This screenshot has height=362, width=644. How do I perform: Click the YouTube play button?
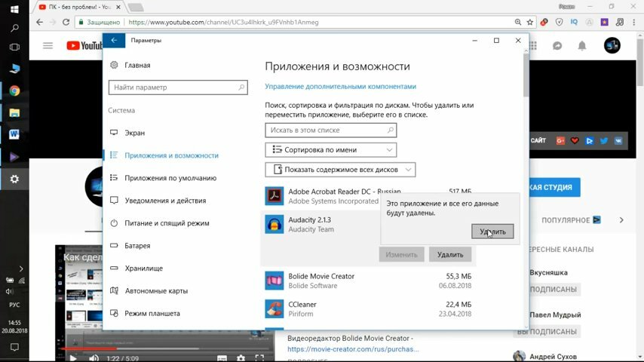(73, 358)
